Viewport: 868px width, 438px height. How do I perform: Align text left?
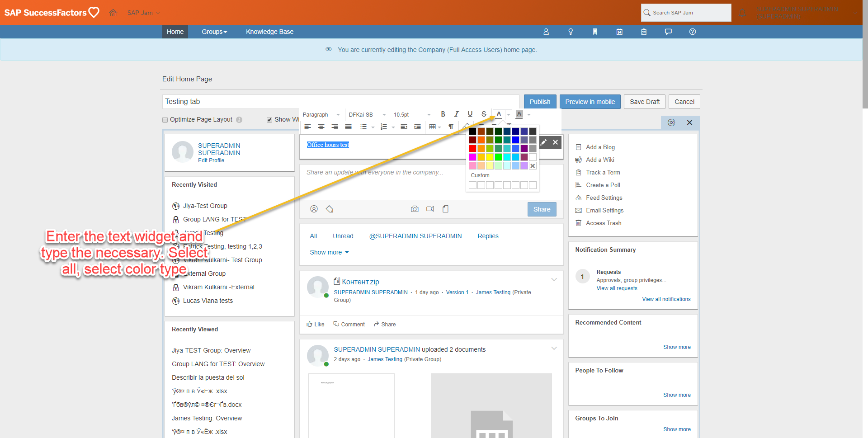[x=308, y=127]
